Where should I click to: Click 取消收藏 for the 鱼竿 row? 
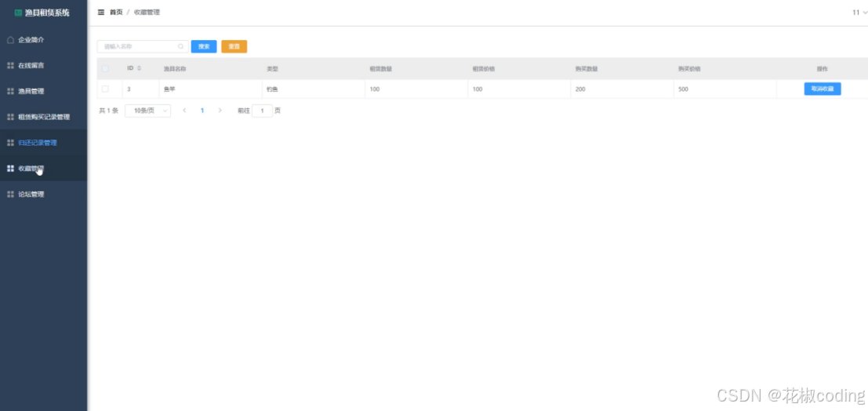coord(823,89)
